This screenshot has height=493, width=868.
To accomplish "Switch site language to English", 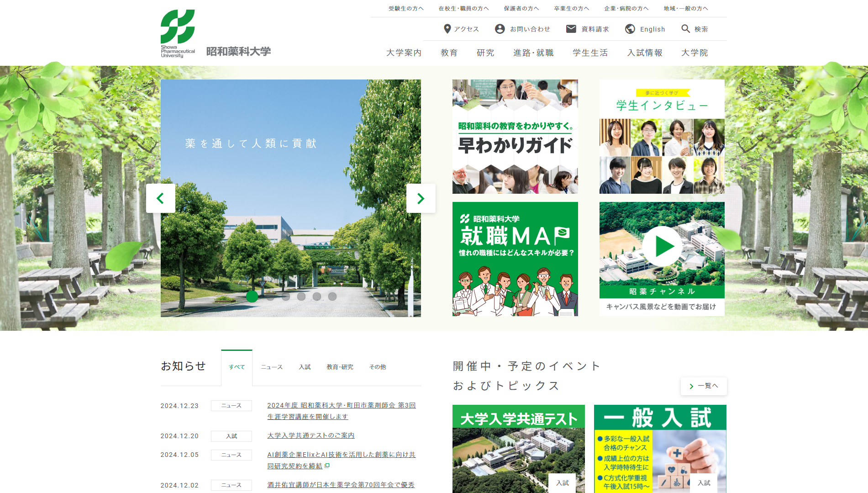I will [652, 29].
